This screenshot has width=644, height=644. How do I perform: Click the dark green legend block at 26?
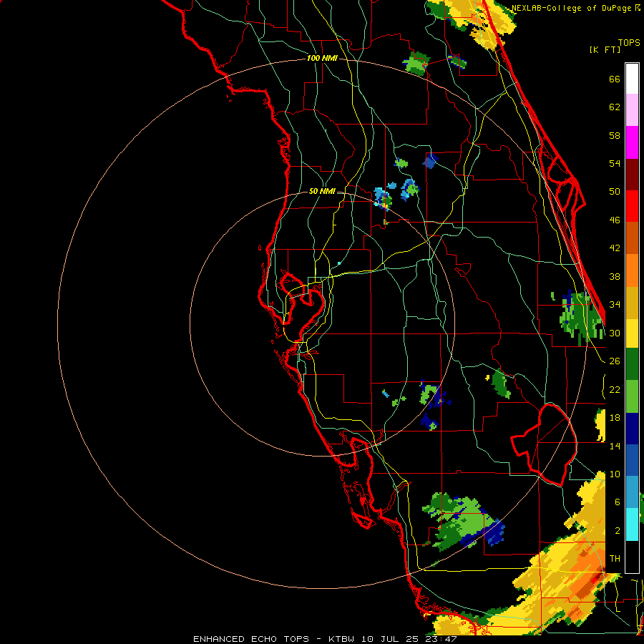[632, 364]
